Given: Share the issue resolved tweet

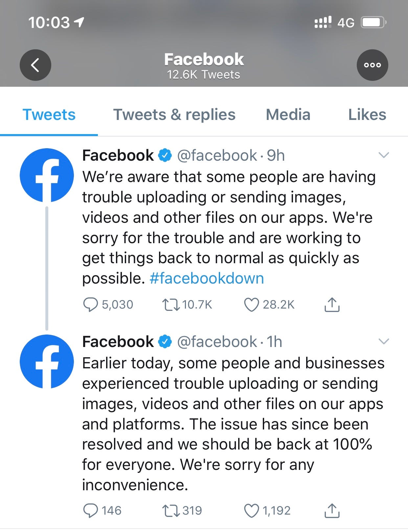Looking at the screenshot, I should click(x=332, y=510).
